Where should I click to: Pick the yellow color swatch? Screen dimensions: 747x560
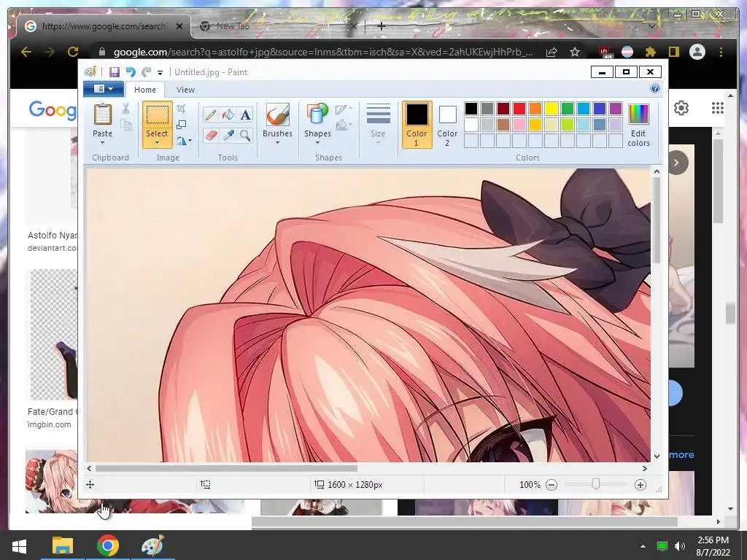tap(551, 109)
